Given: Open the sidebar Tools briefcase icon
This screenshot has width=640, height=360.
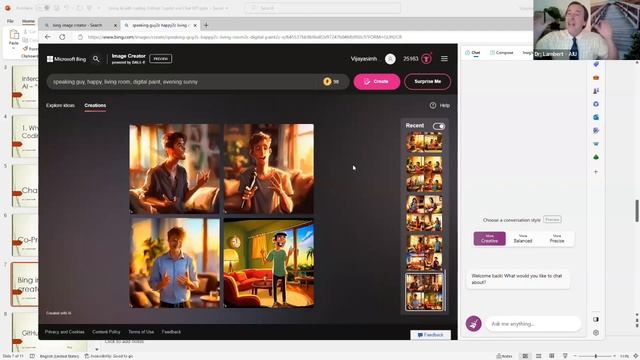Looking at the screenshot, I should pos(596,78).
